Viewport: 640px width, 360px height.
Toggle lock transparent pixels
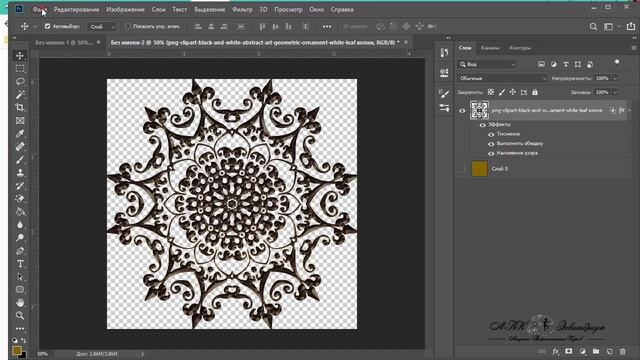tap(491, 92)
